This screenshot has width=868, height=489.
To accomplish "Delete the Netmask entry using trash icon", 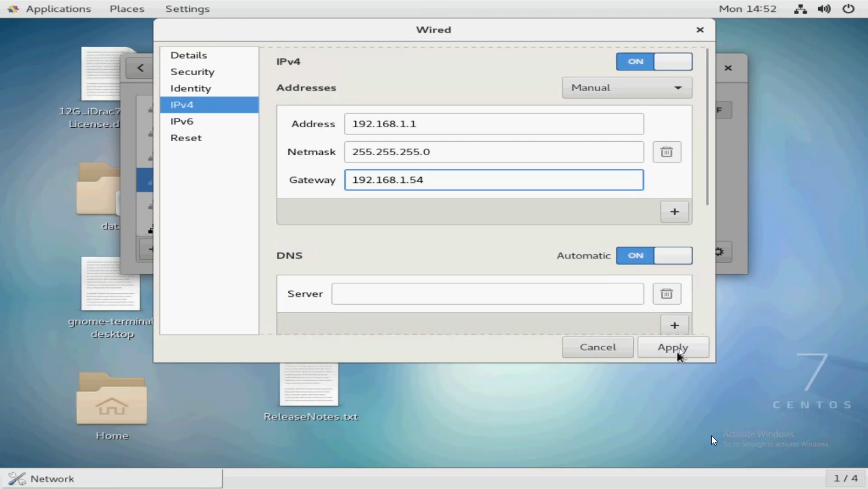I will [x=667, y=152].
